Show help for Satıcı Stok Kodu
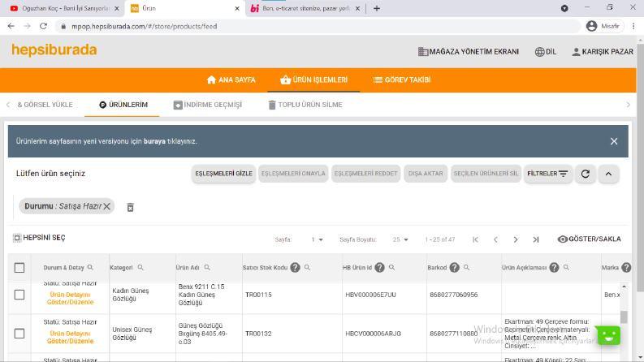Image resolution: width=644 pixels, height=362 pixels. click(295, 268)
